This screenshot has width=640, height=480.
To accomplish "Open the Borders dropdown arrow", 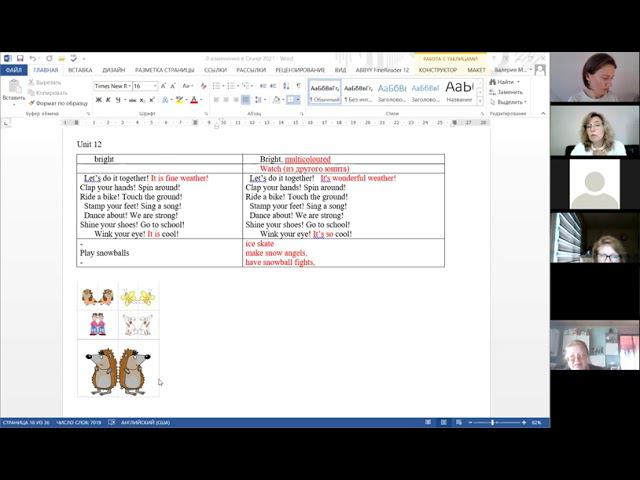I will tap(298, 100).
